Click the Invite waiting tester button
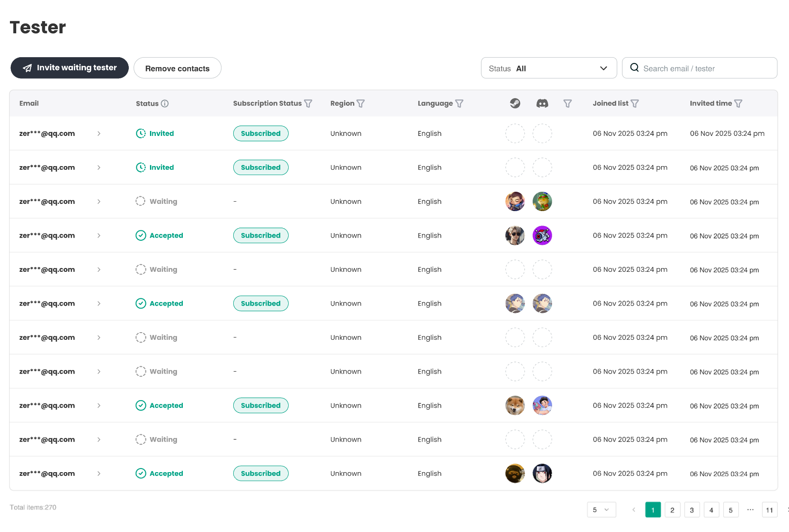Viewport: 789px width, 532px height. 70,68
